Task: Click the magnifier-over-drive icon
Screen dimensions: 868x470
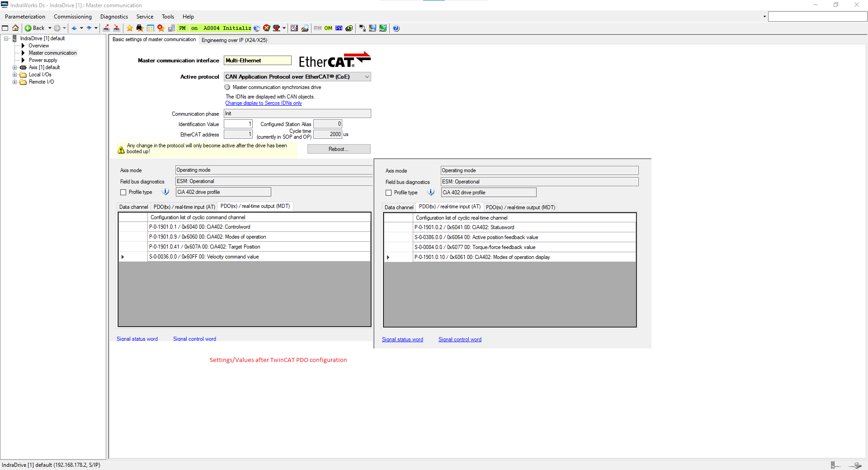Action: pyautogui.click(x=305, y=28)
